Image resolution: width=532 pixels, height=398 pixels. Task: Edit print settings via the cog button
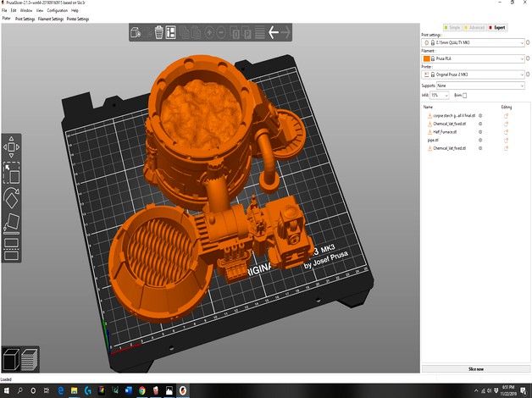528,42
